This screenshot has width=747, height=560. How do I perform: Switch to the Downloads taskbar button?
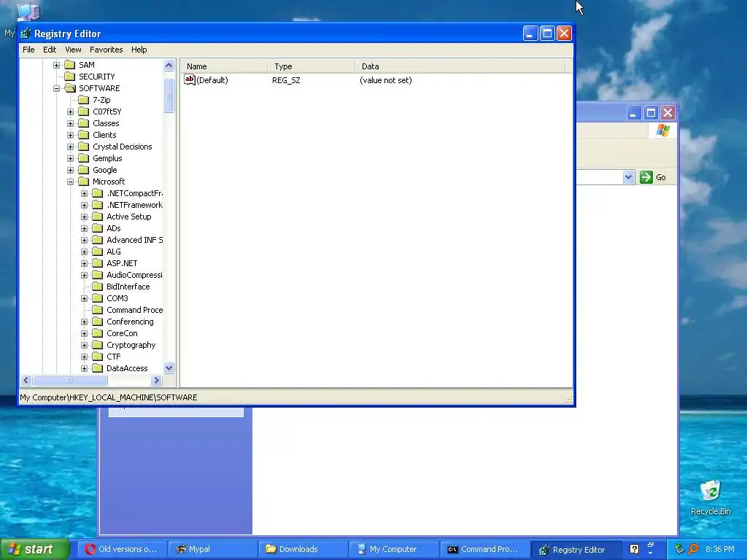coord(303,550)
